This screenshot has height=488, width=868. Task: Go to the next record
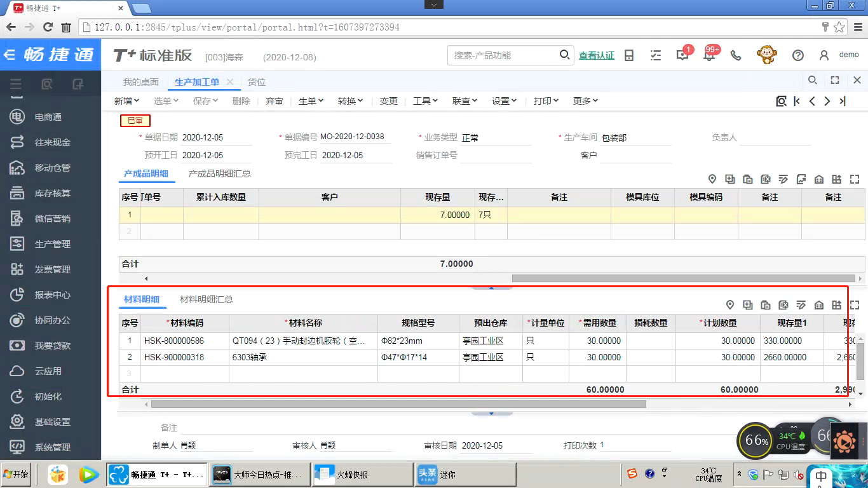pyautogui.click(x=827, y=101)
